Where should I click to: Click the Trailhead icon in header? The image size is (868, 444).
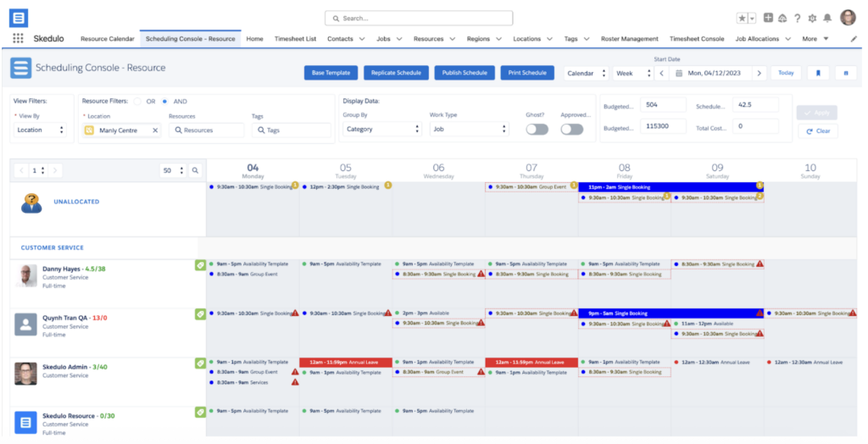(x=782, y=19)
